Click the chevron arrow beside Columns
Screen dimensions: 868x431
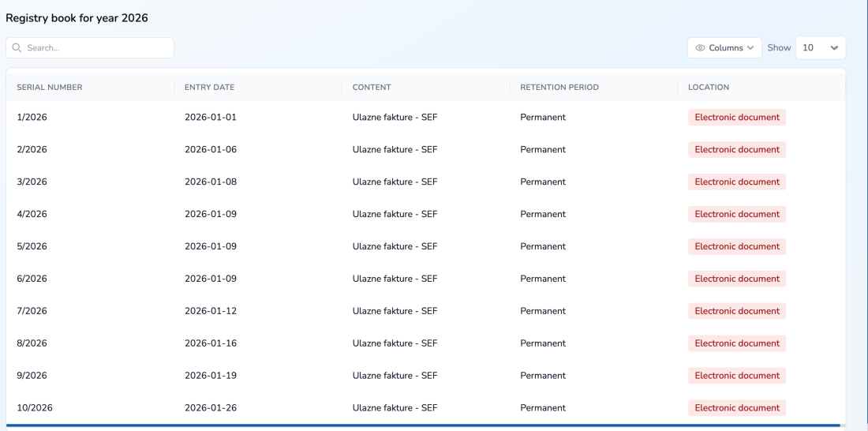pyautogui.click(x=750, y=48)
